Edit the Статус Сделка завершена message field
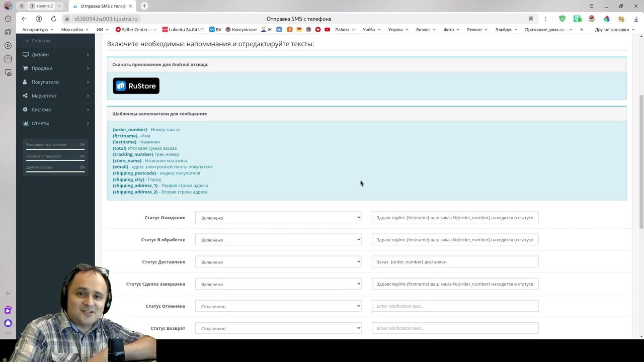 coord(455,284)
